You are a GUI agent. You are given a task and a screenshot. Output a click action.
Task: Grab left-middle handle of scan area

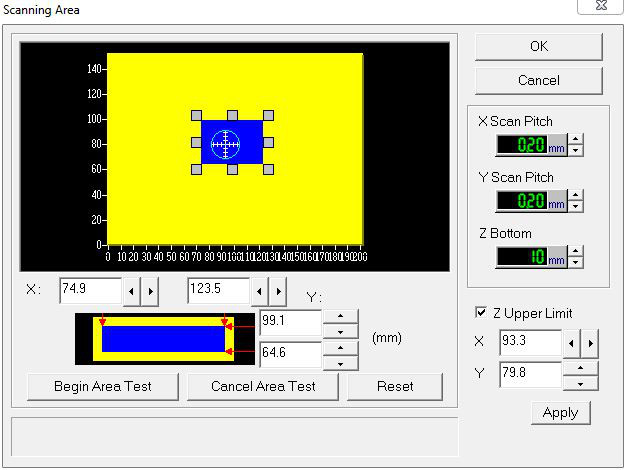pyautogui.click(x=196, y=143)
